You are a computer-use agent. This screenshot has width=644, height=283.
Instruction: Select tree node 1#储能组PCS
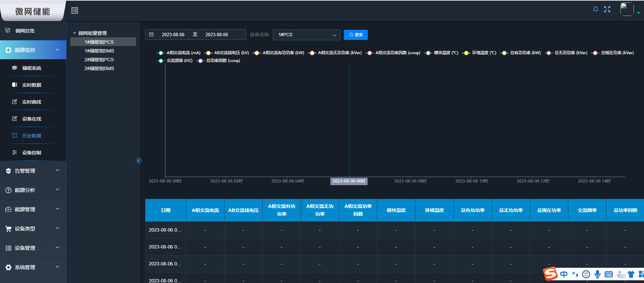tap(103, 42)
